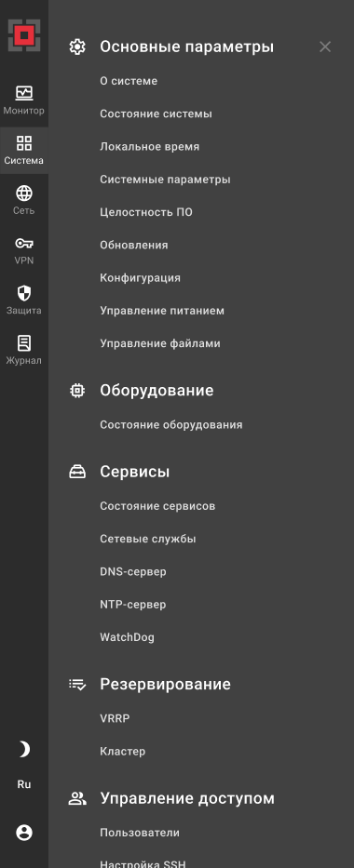Open the Защита shield icon
354x868 pixels.
(x=24, y=293)
